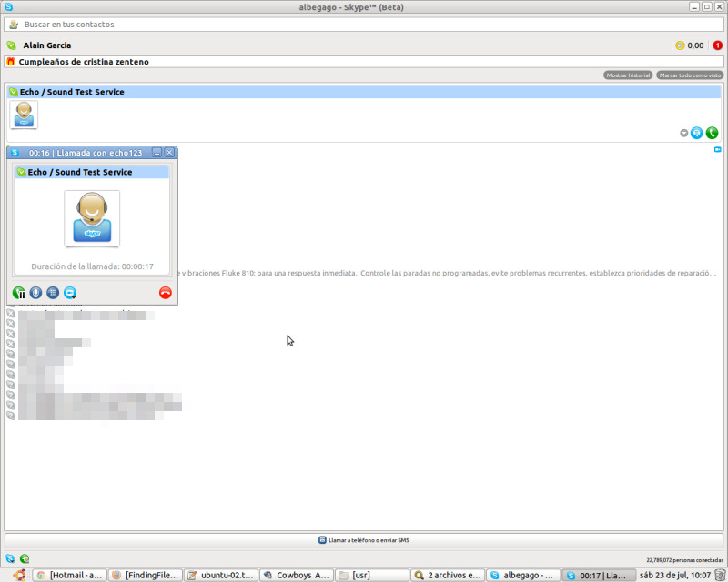Click the Fluke 810 advertisement text
This screenshot has height=582, width=728.
pos(449,273)
